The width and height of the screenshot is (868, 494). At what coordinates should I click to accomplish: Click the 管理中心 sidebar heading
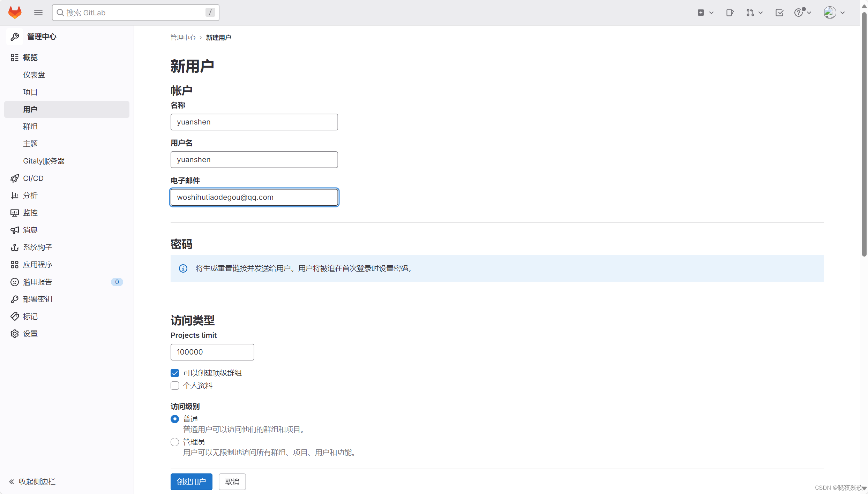point(42,37)
